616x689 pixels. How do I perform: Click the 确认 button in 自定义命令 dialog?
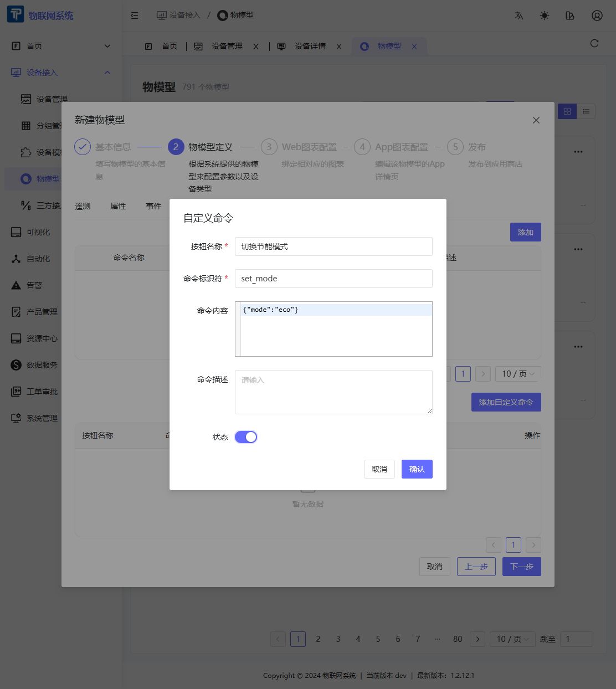417,469
